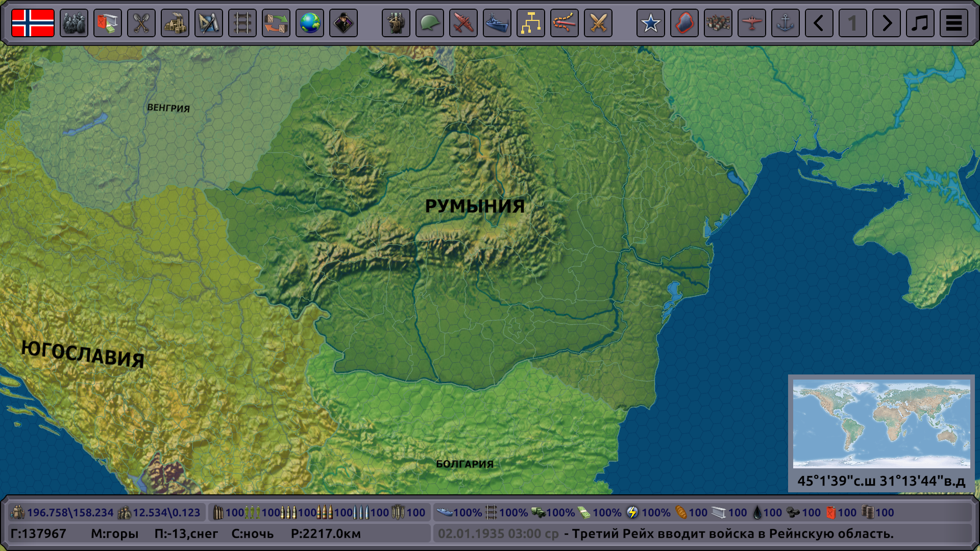This screenshot has height=551, width=980.
Task: Open the globe world view
Action: click(310, 23)
